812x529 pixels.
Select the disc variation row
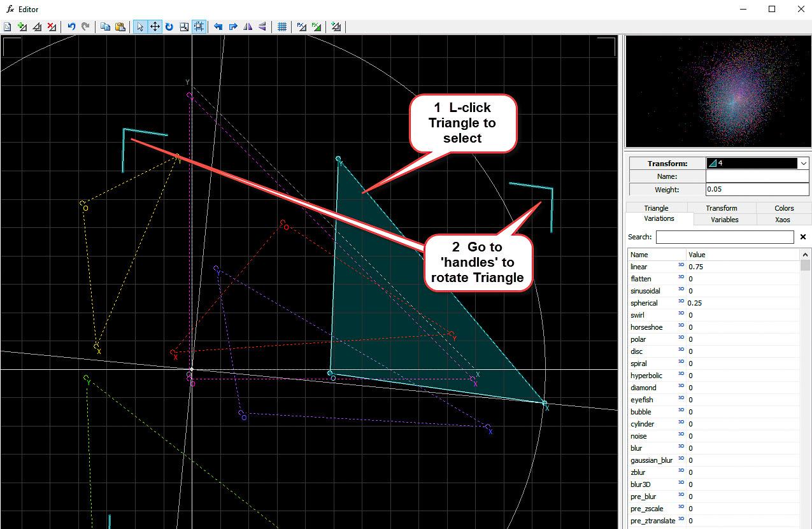click(x=713, y=351)
